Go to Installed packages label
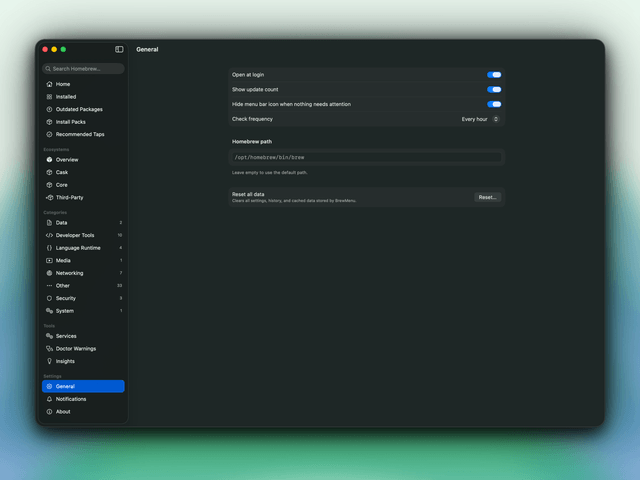The image size is (640, 480). coord(66,97)
